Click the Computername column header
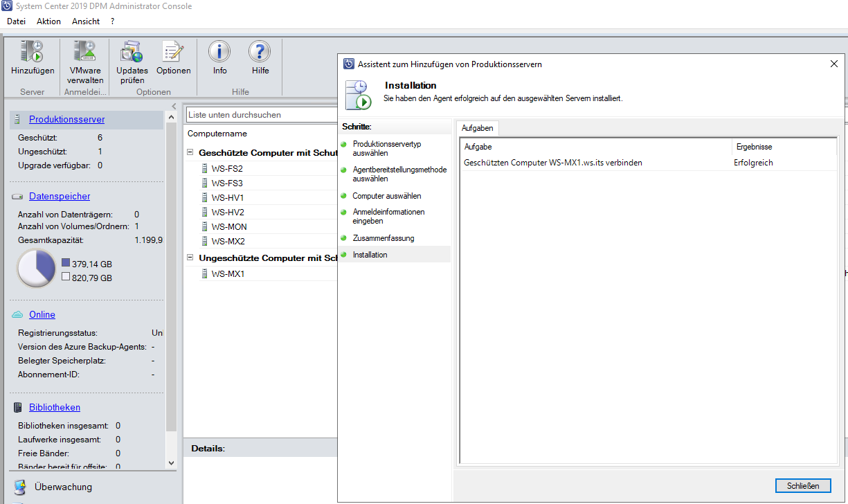This screenshot has width=848, height=504. click(x=217, y=134)
